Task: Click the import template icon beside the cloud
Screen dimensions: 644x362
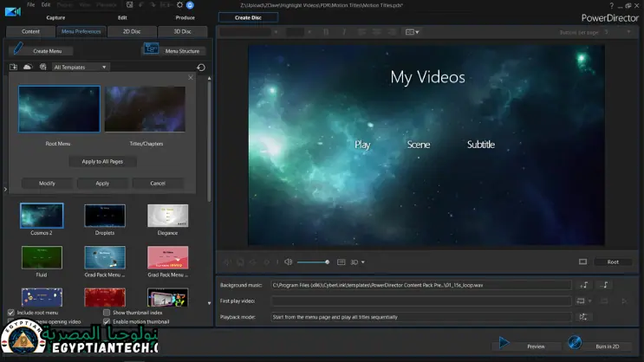Action: click(x=14, y=67)
